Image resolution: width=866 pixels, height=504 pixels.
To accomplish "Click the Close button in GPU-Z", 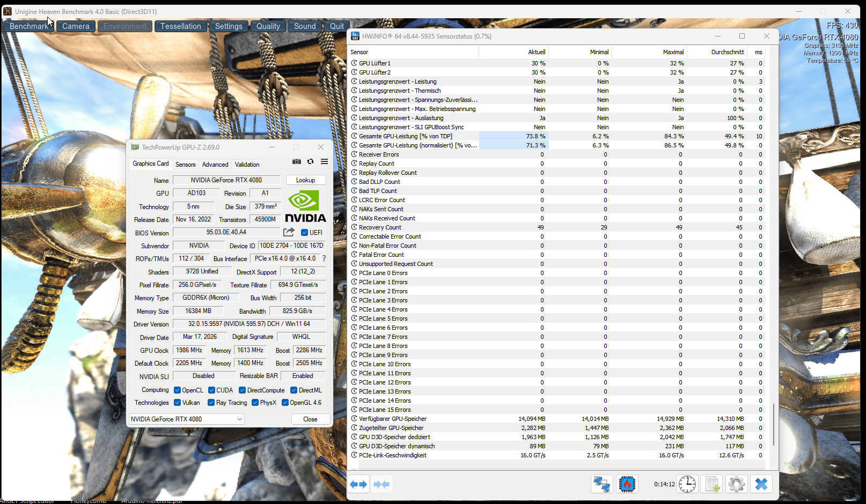I will click(x=310, y=419).
